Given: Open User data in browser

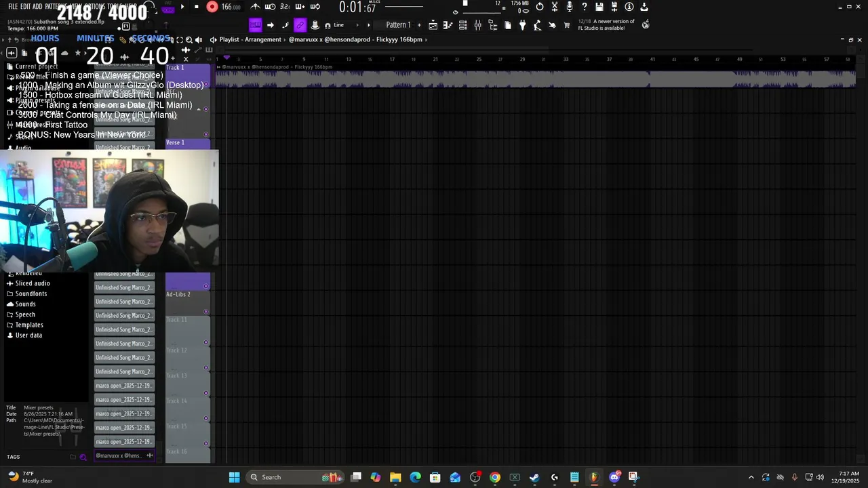Looking at the screenshot, I should [28, 335].
